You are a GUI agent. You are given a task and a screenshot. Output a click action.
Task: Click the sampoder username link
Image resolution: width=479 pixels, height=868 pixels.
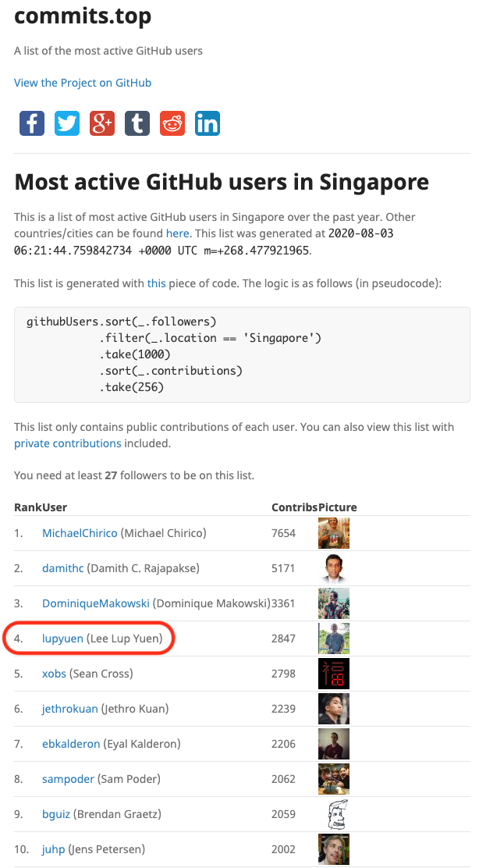[x=68, y=779]
